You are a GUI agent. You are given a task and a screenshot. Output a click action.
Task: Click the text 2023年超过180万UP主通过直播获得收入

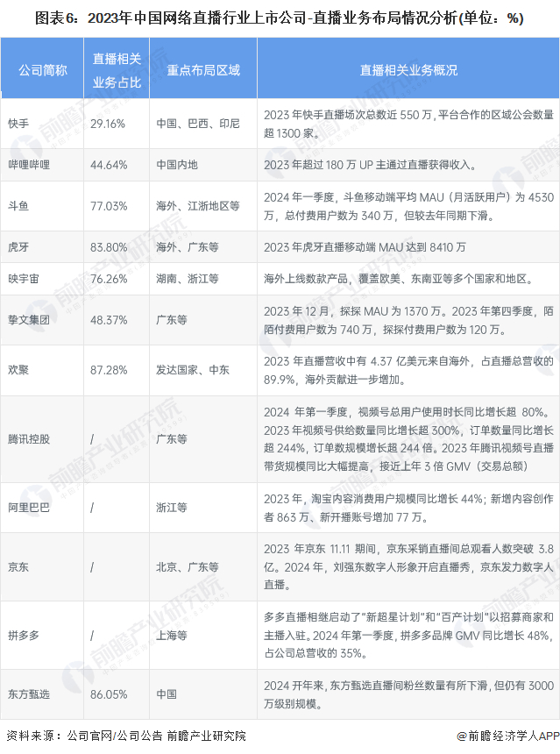click(370, 165)
